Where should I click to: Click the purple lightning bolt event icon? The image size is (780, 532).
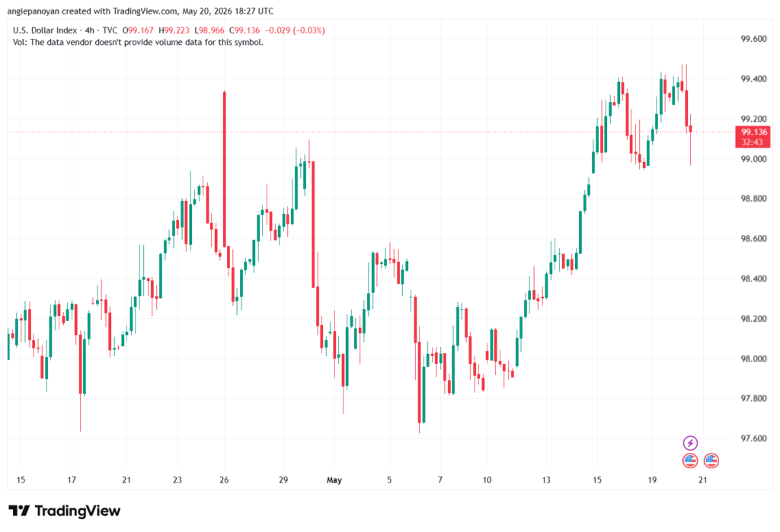(690, 442)
